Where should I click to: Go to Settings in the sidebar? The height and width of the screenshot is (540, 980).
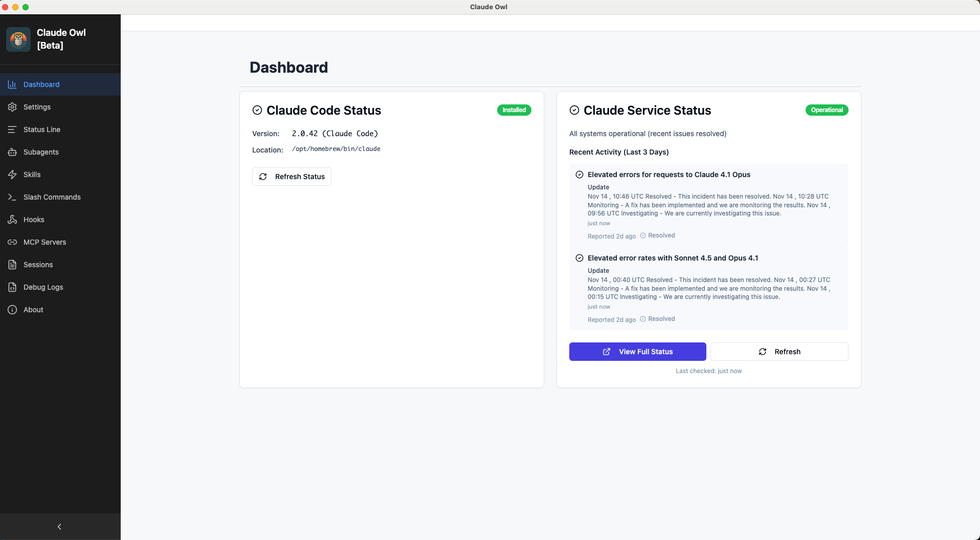[x=60, y=107]
